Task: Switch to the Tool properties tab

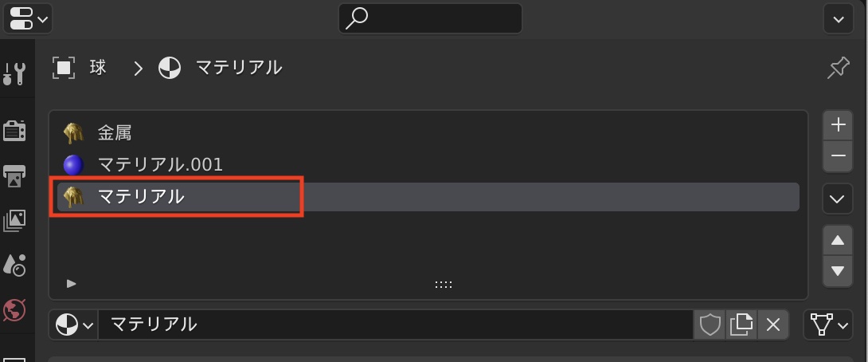Action: [x=14, y=75]
